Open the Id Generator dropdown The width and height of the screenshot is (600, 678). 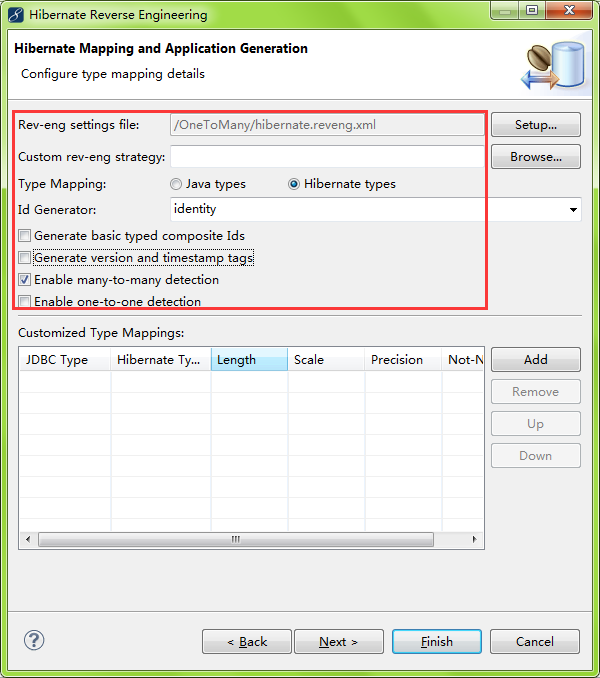tap(573, 210)
